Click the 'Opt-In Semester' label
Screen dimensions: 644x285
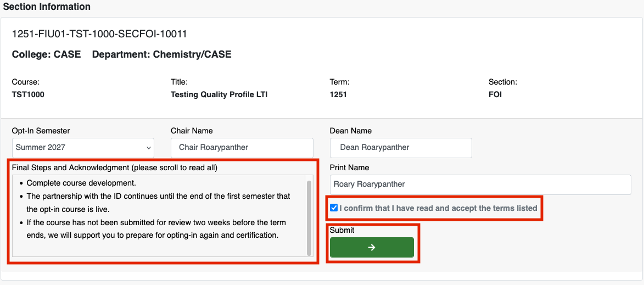pos(41,131)
